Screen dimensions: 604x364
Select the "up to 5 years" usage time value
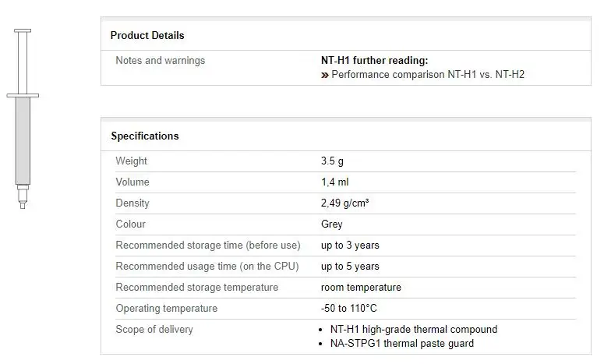(x=350, y=267)
